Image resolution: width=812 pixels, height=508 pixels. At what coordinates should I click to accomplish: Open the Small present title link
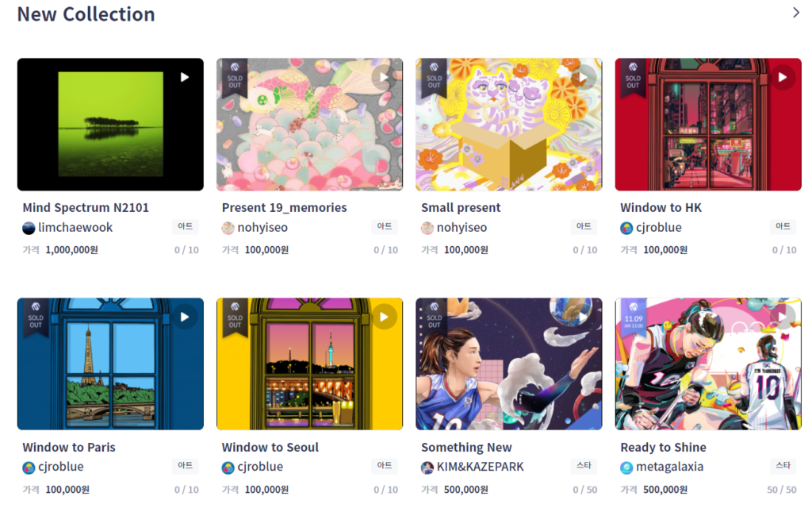461,208
